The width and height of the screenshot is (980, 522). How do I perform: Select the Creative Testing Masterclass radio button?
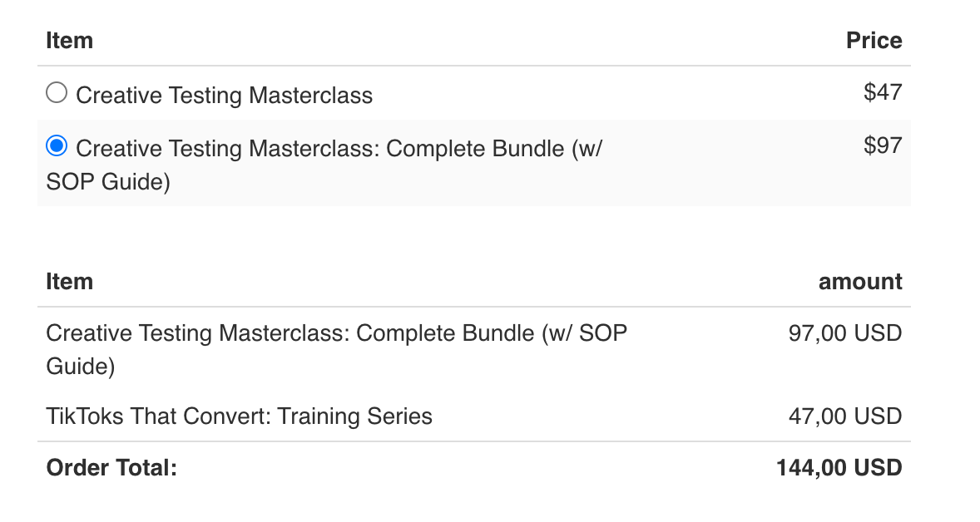57,93
